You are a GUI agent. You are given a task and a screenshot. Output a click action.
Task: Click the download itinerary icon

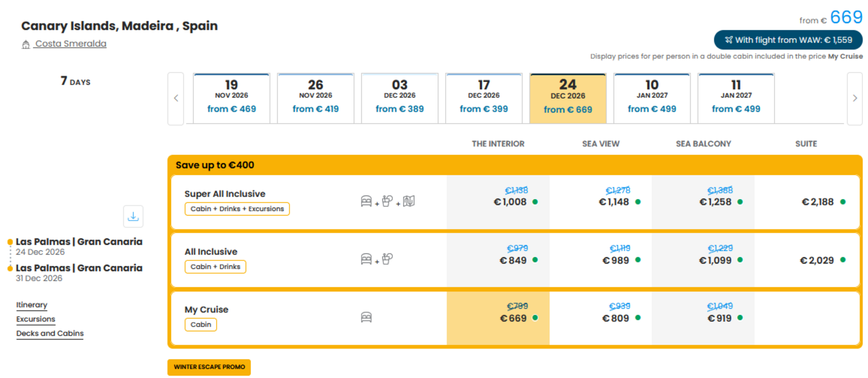[x=133, y=216]
